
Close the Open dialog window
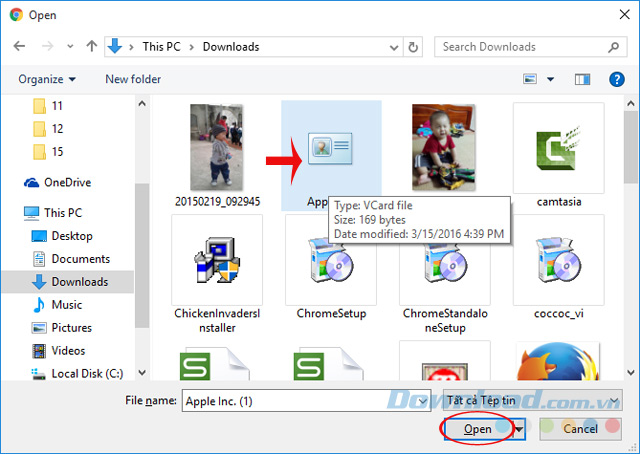pyautogui.click(x=624, y=15)
